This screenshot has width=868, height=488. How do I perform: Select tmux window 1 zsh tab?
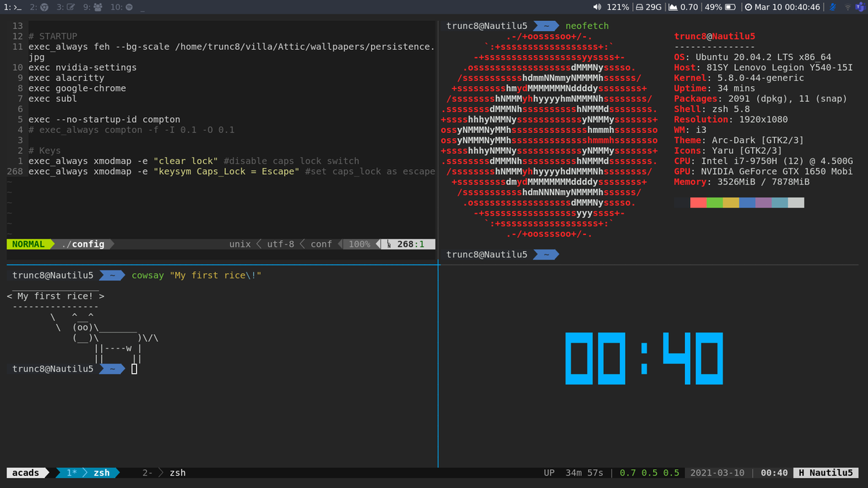tap(90, 473)
